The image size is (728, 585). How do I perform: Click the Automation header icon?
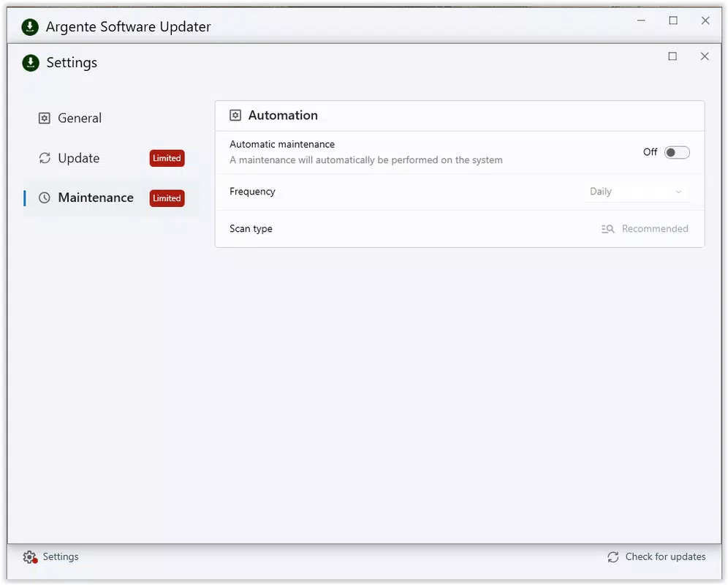click(235, 116)
